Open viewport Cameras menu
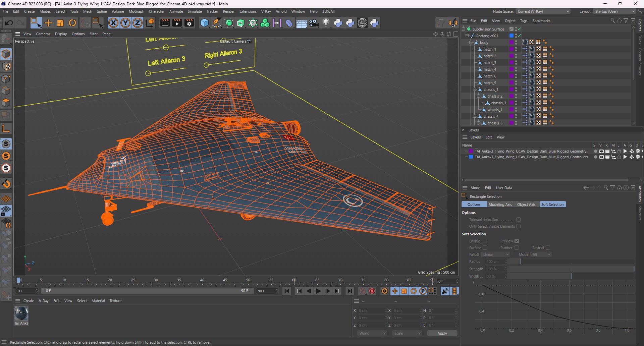The height and width of the screenshot is (346, 644). 43,34
